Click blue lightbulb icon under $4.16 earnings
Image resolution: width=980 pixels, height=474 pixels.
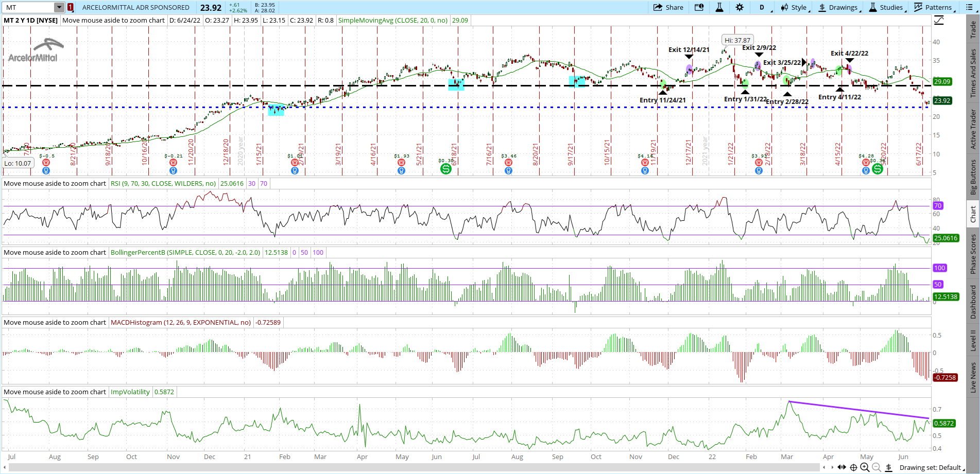click(x=645, y=170)
